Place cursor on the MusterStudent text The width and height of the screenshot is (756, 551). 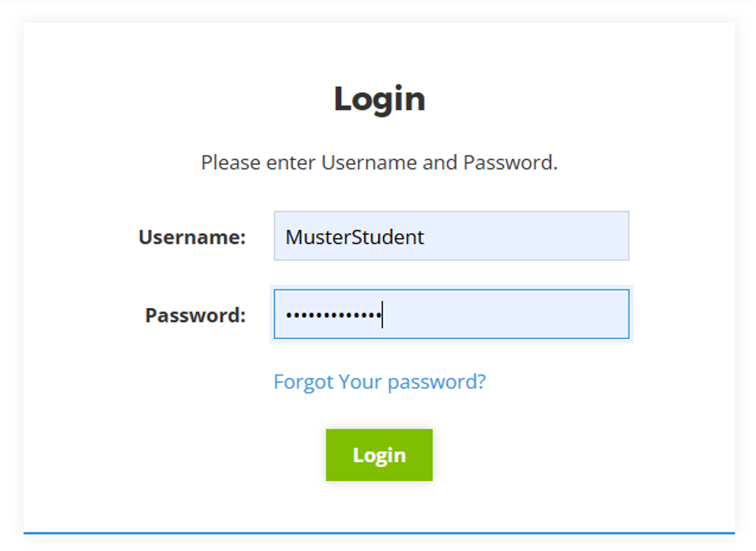(355, 237)
